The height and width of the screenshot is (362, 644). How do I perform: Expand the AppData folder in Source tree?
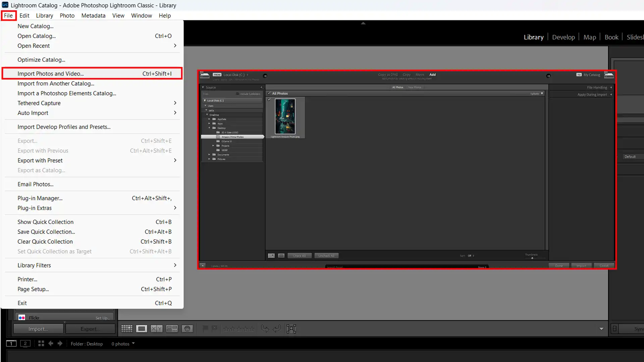(x=209, y=119)
